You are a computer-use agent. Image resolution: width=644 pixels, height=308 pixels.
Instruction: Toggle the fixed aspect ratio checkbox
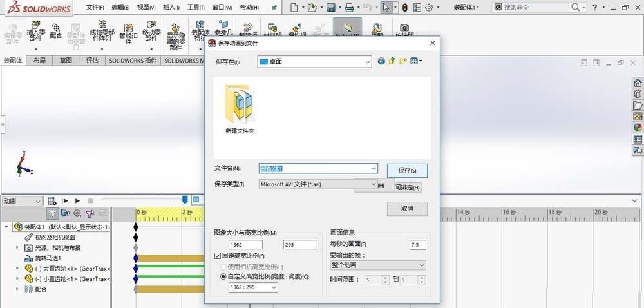(x=218, y=256)
